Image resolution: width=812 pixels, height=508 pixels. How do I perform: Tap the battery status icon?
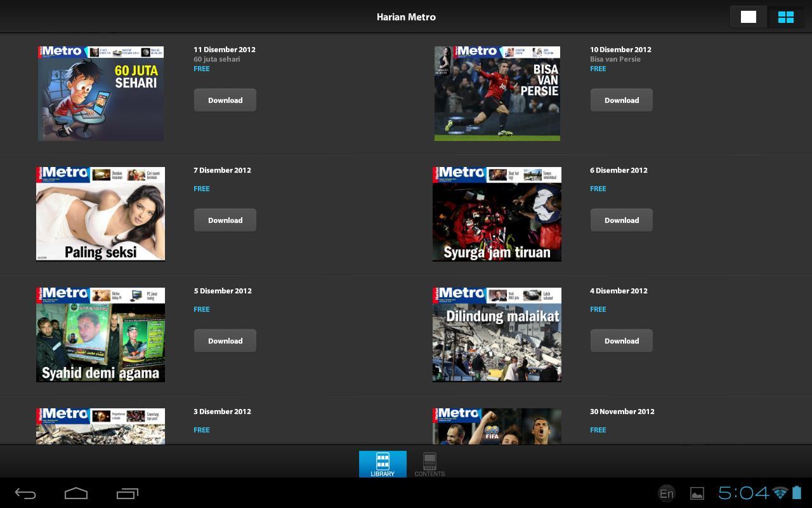(x=797, y=493)
